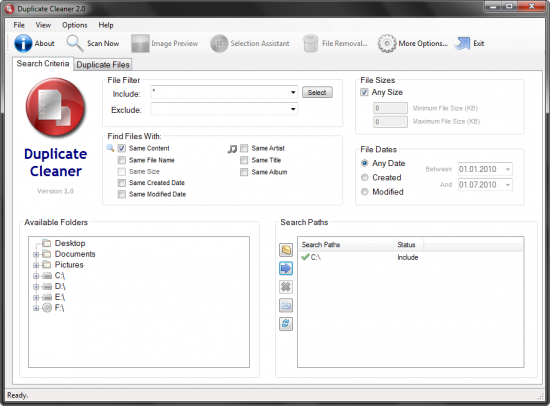
Task: Enable Same Created Date checkbox
Action: click(x=121, y=183)
